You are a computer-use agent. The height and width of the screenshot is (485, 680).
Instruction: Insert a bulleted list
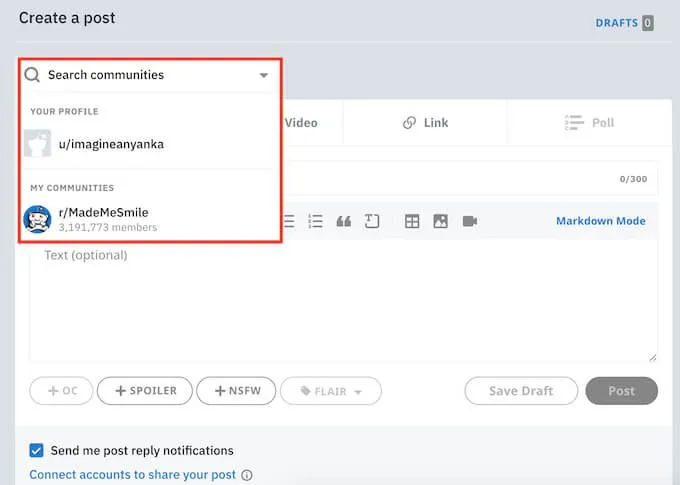289,221
